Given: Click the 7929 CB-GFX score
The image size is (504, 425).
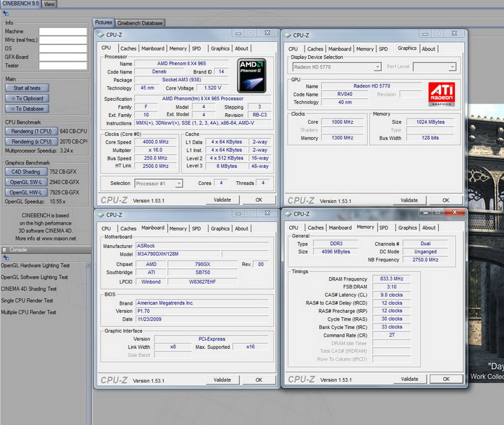Looking at the screenshot, I should [x=64, y=193].
